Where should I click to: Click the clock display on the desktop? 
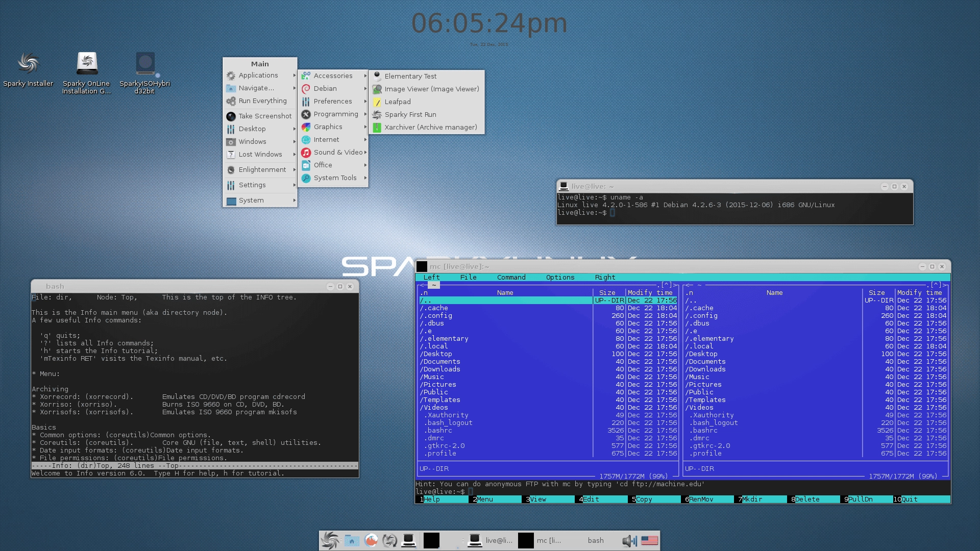489,23
